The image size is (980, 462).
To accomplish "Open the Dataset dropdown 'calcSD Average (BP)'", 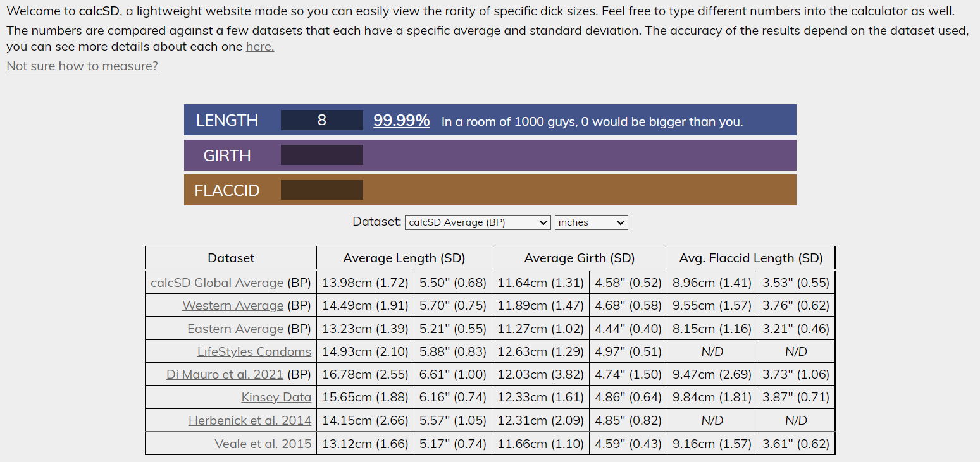I will click(478, 222).
